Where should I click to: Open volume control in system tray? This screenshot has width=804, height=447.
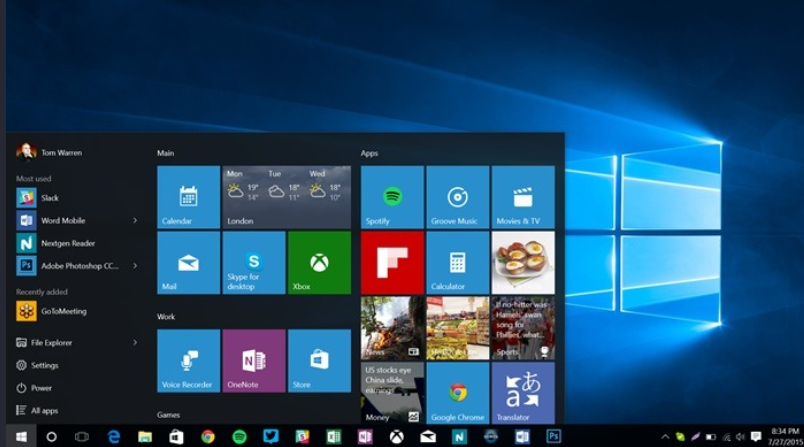click(740, 437)
